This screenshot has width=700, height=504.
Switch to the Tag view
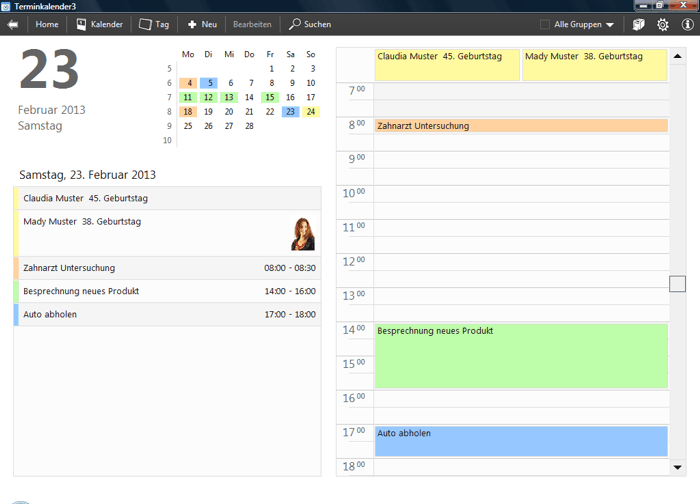click(153, 24)
